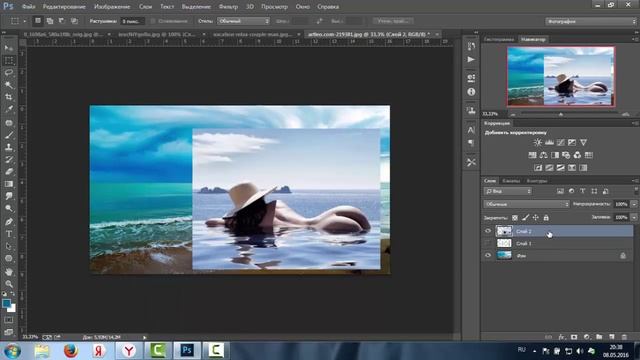The height and width of the screenshot is (360, 640).
Task: Select the Move tool
Action: [x=9, y=48]
